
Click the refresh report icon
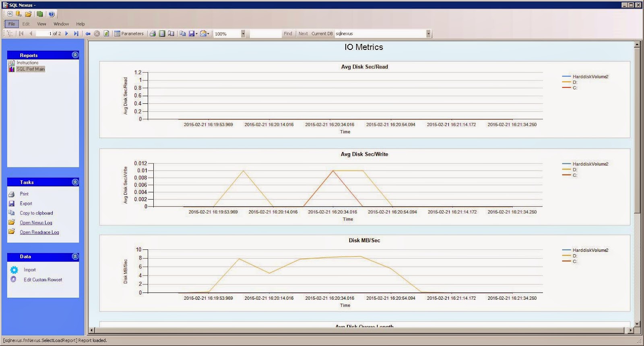pos(106,34)
